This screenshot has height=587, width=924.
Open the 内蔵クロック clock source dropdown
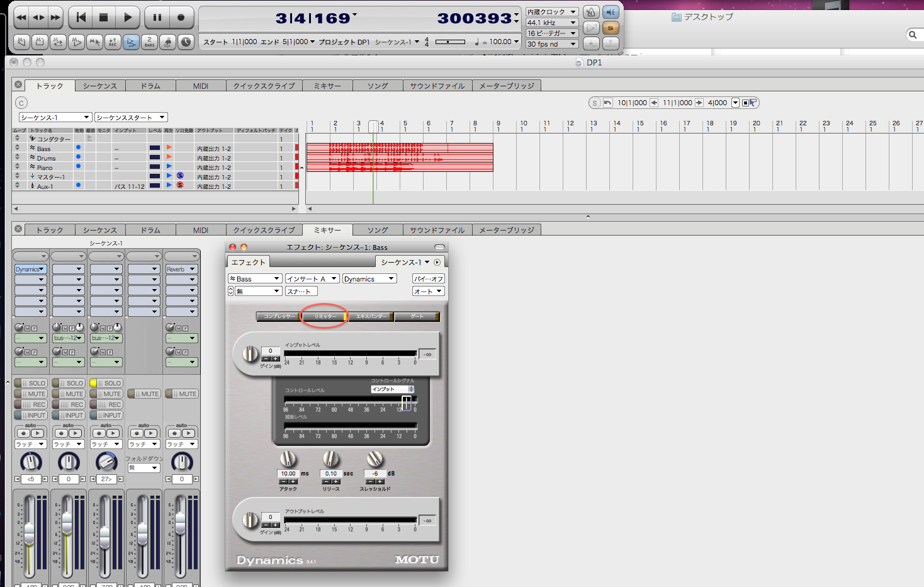coord(552,12)
